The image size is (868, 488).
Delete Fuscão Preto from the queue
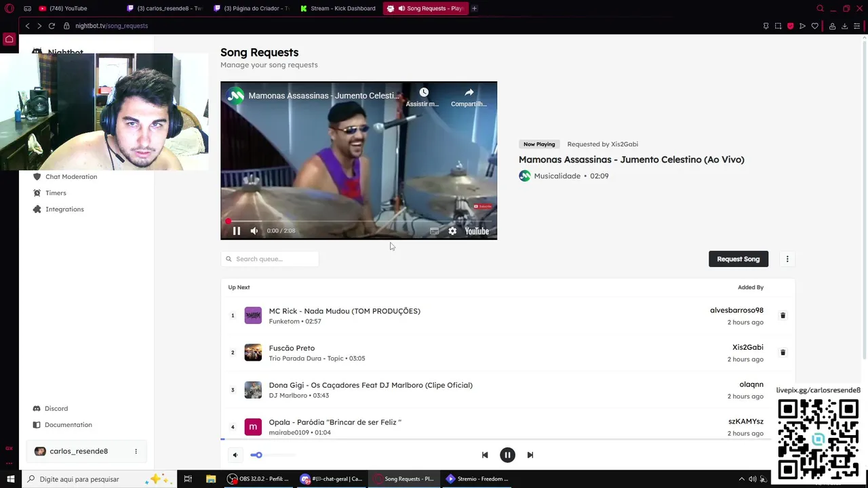[x=783, y=352]
